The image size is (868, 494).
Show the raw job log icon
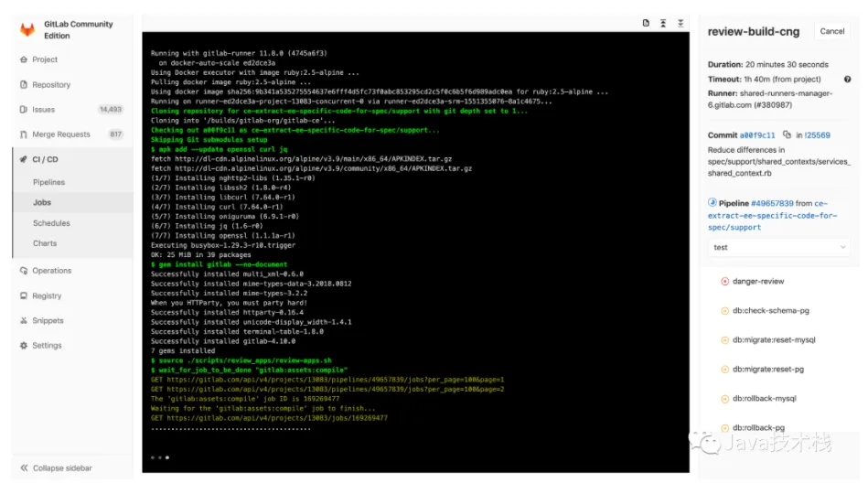click(x=646, y=23)
